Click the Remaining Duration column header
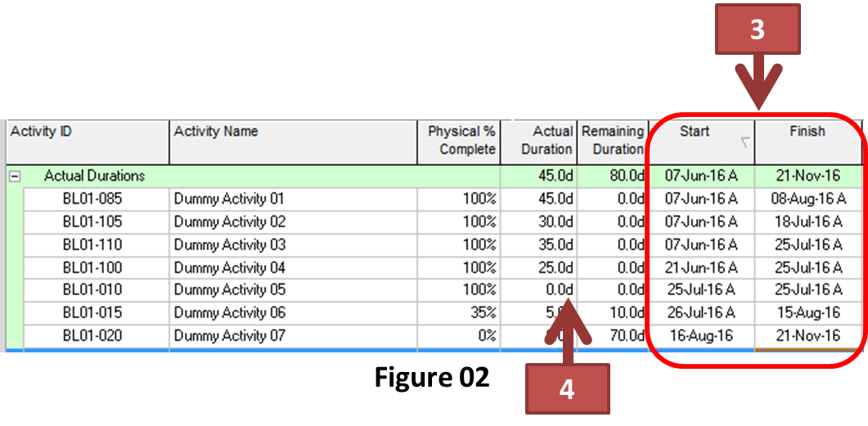The height and width of the screenshot is (426, 868). [x=612, y=142]
